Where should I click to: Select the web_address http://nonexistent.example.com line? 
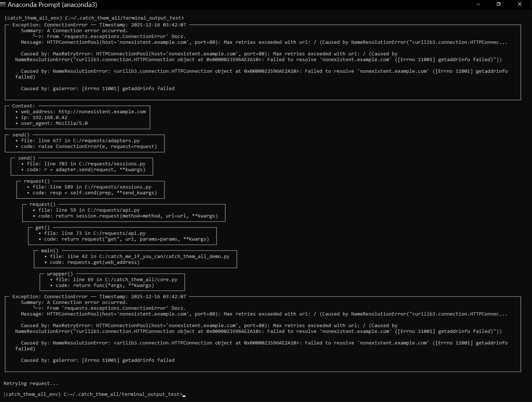click(81, 112)
